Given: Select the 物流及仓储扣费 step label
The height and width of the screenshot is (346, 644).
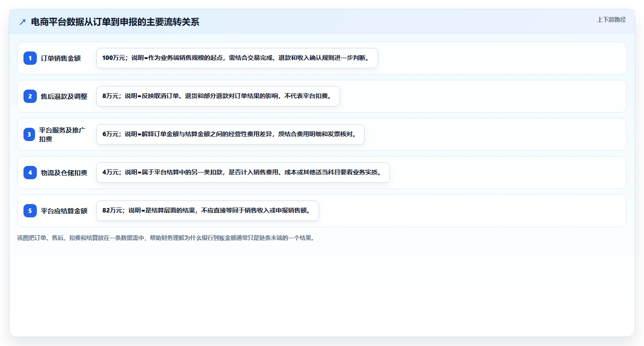Looking at the screenshot, I should [x=64, y=173].
